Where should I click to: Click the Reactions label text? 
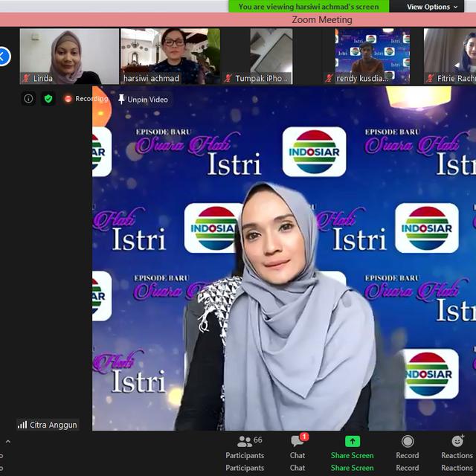click(457, 455)
